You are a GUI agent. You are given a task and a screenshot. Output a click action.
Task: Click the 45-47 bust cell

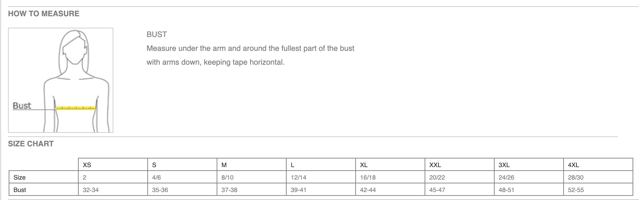click(460, 190)
